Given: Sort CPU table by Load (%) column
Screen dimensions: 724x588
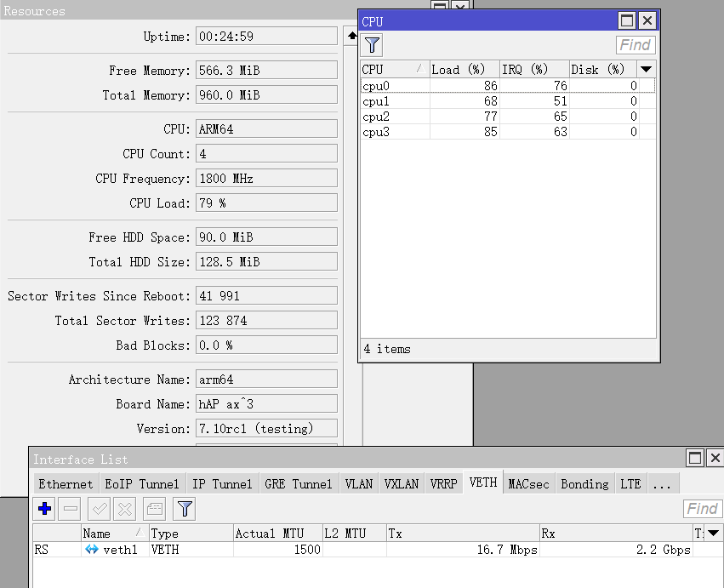Looking at the screenshot, I should click(x=463, y=69).
